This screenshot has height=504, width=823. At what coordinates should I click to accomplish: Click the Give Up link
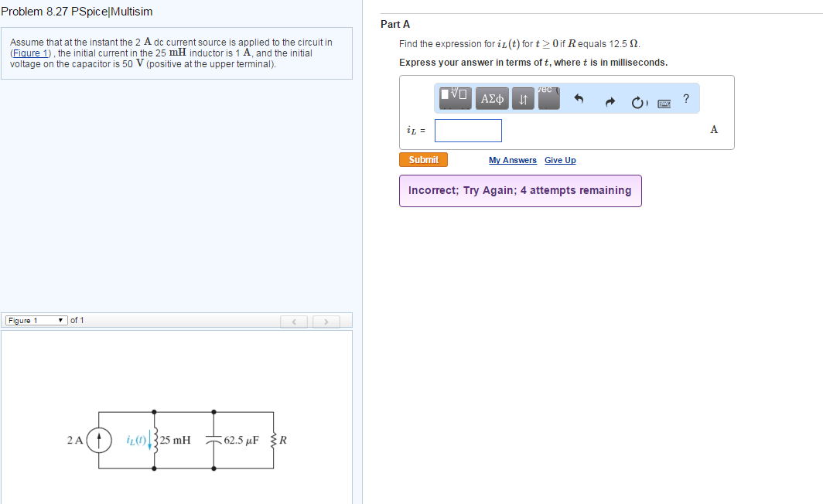click(560, 160)
